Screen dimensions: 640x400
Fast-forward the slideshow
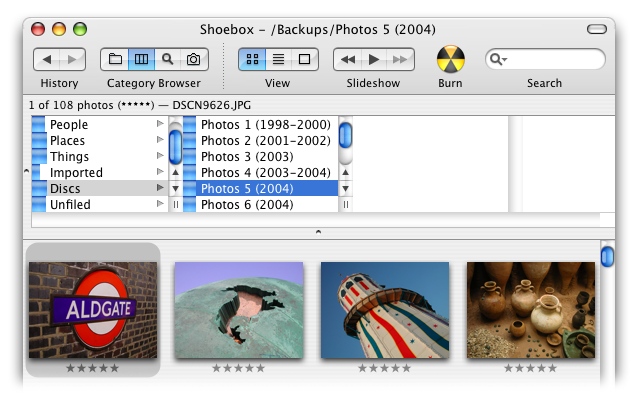click(399, 59)
